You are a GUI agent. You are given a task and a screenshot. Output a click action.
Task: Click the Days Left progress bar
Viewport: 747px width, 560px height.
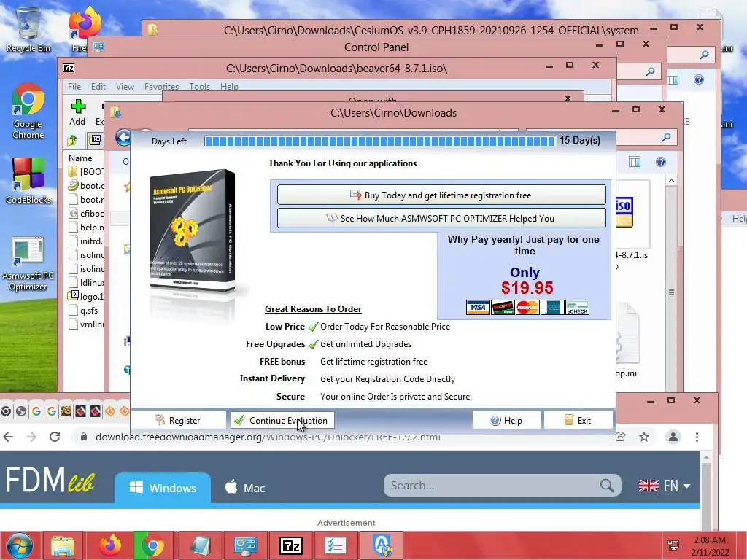click(x=379, y=141)
